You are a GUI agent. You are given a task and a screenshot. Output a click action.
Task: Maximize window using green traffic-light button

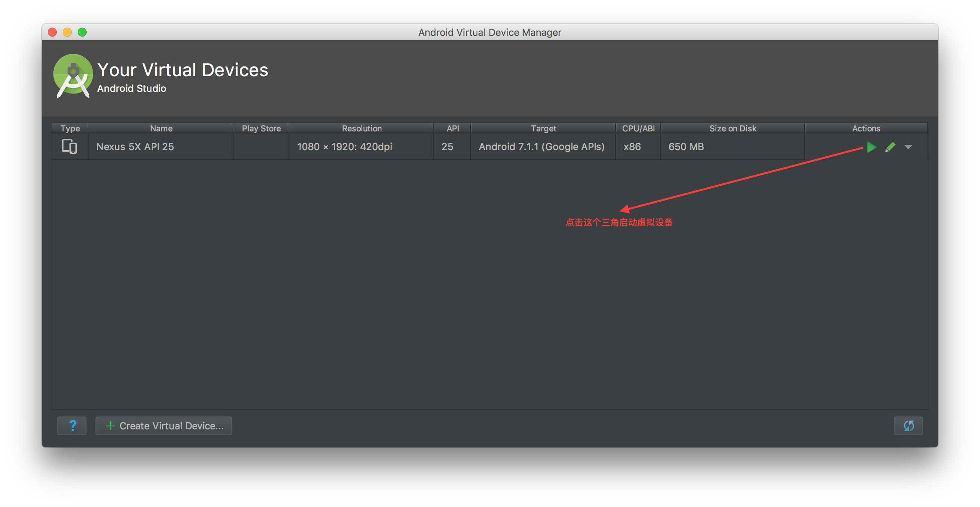tap(82, 32)
